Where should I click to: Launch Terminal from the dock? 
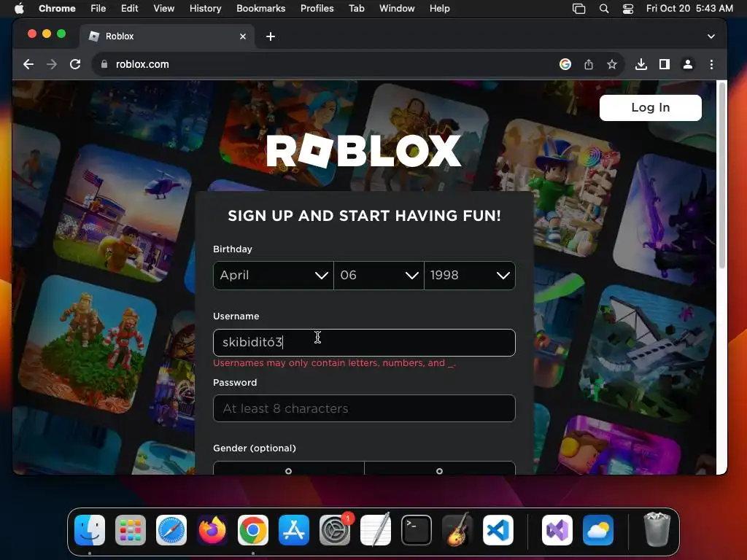coord(417,530)
